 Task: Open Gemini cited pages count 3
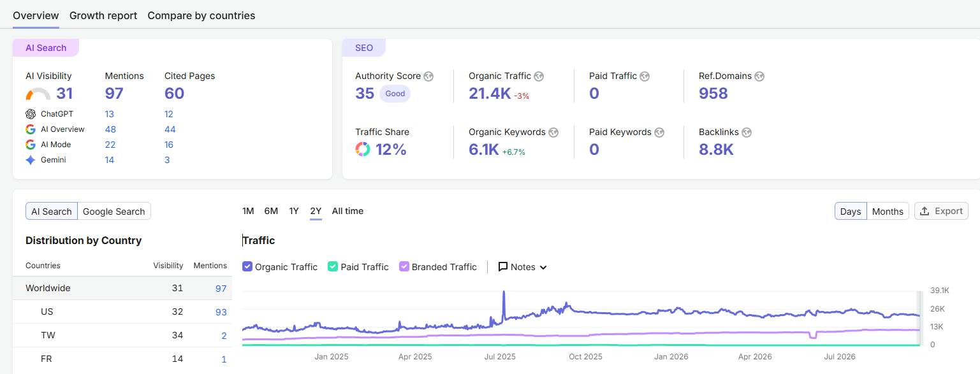click(x=167, y=160)
